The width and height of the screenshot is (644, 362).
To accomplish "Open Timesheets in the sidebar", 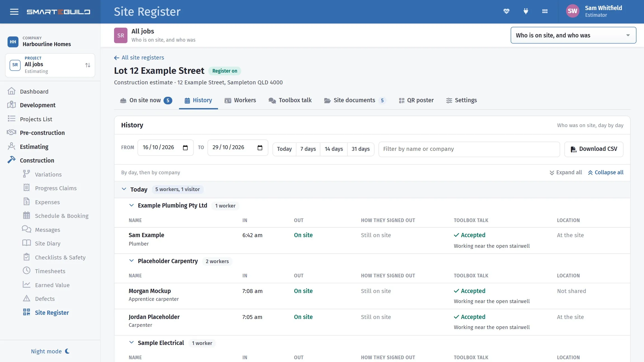I will [x=50, y=271].
